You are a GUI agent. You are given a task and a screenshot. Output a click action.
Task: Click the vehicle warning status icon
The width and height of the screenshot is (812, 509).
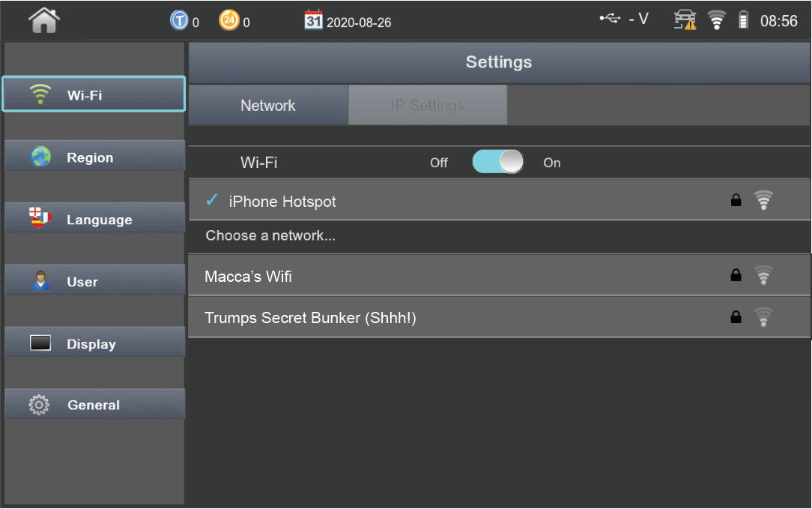coord(685,20)
